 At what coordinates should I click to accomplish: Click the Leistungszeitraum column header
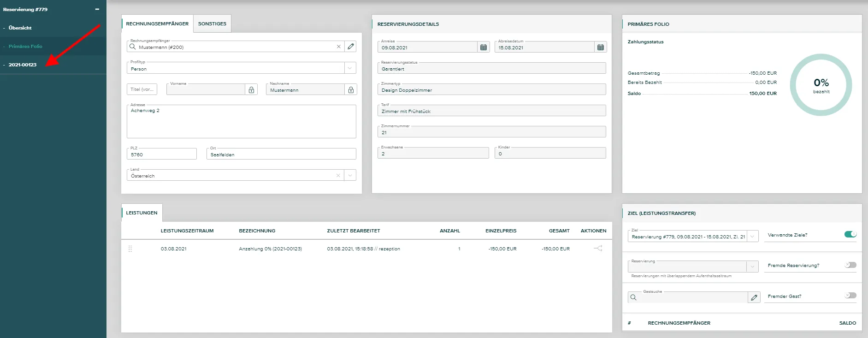click(x=187, y=231)
